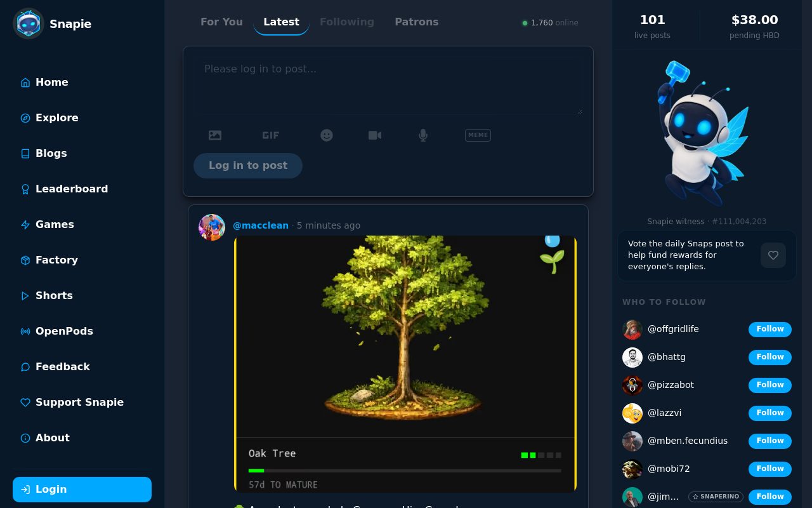Attach an image with the picture icon
The image size is (812, 508).
coord(215,135)
